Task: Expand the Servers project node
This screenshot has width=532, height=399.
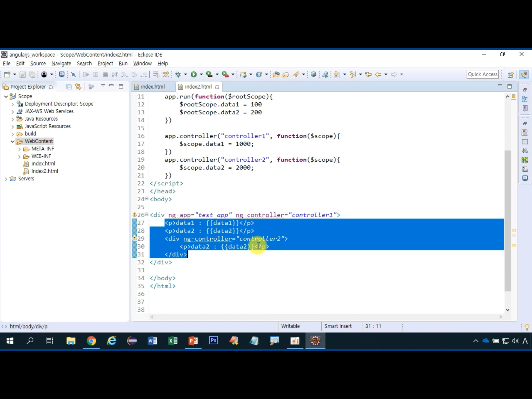Action: pyautogui.click(x=6, y=179)
